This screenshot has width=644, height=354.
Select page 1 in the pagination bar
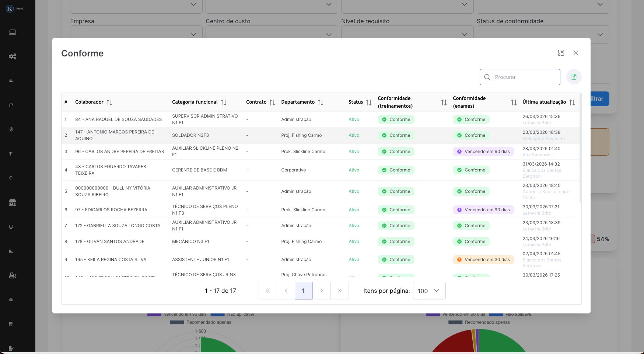tap(304, 291)
